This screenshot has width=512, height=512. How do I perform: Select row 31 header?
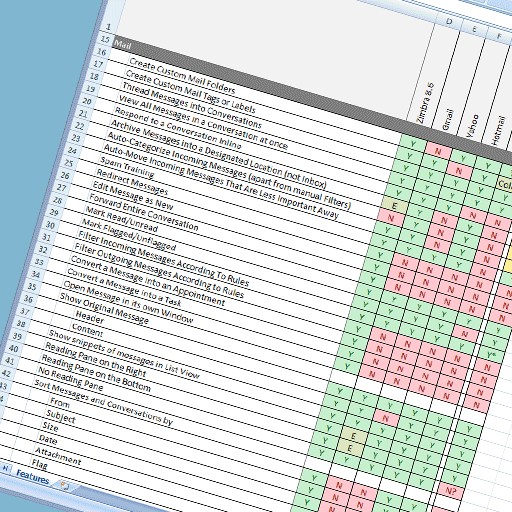pyautogui.click(x=47, y=237)
